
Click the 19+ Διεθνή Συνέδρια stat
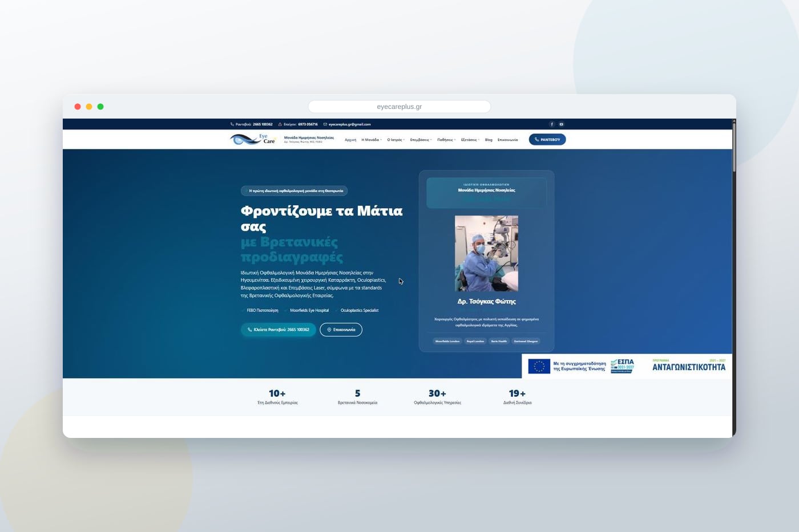click(517, 397)
